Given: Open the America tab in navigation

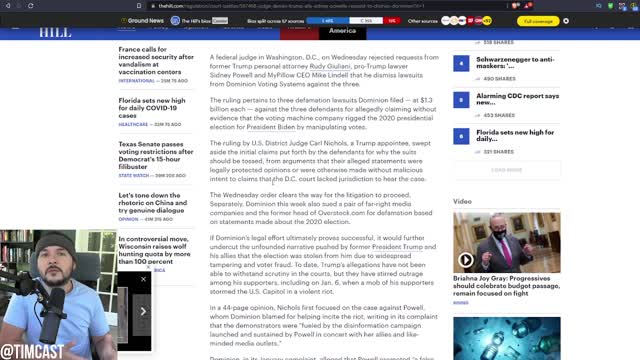Looking at the screenshot, I should (x=342, y=32).
